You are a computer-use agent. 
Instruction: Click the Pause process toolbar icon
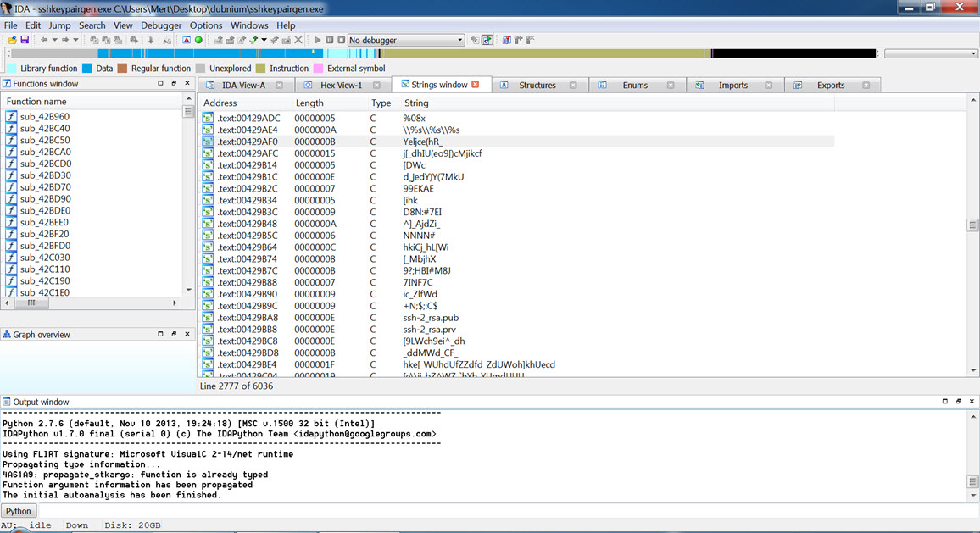[330, 40]
